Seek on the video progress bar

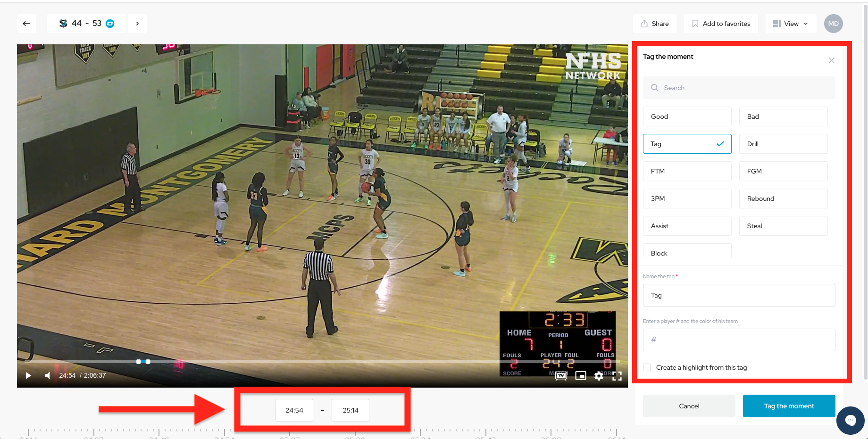click(323, 362)
